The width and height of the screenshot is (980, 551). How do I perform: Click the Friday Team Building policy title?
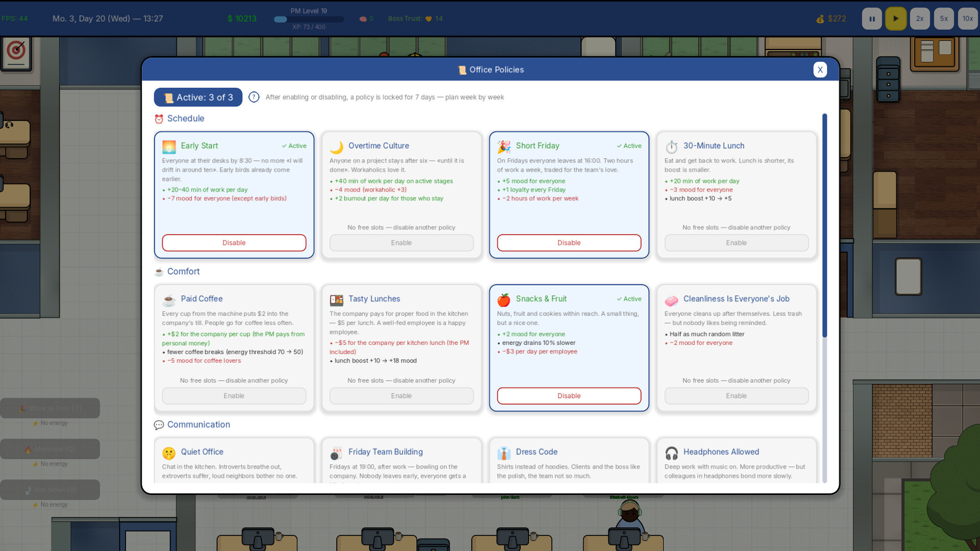385,452
